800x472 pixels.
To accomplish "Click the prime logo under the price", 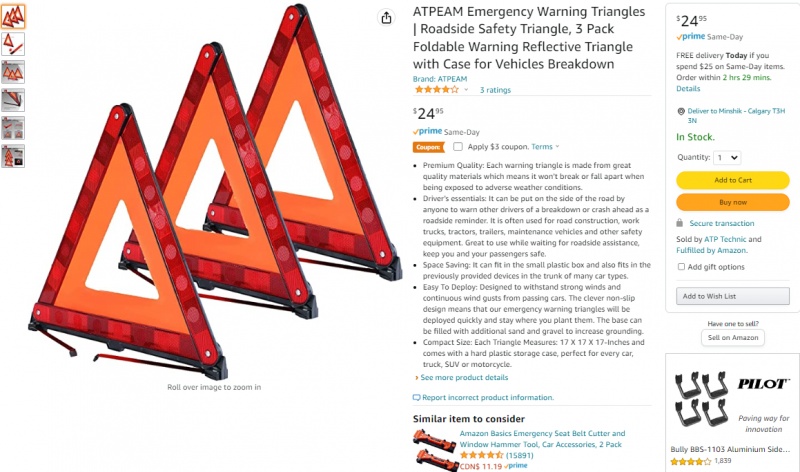I will [428, 132].
